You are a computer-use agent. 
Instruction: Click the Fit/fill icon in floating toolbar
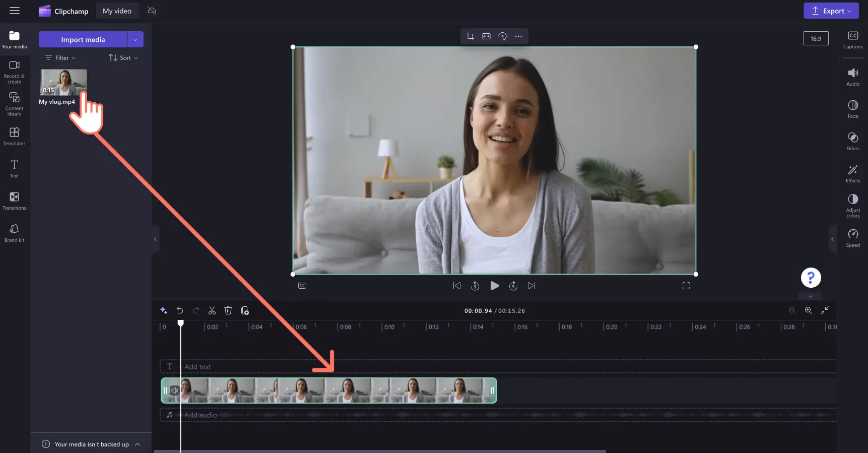coord(486,36)
